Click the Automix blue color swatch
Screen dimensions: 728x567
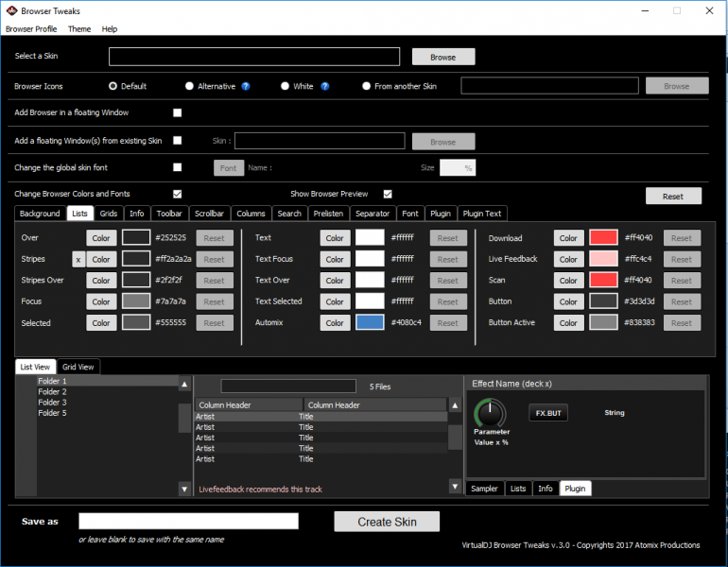point(370,322)
